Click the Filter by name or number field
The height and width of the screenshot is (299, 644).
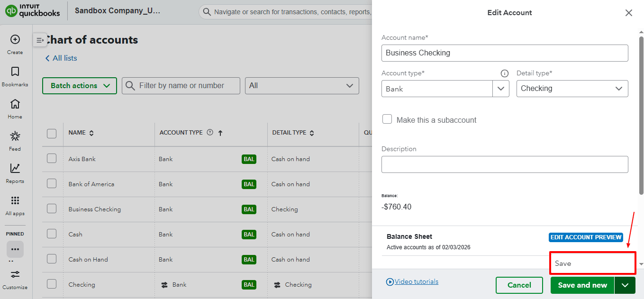tap(181, 86)
